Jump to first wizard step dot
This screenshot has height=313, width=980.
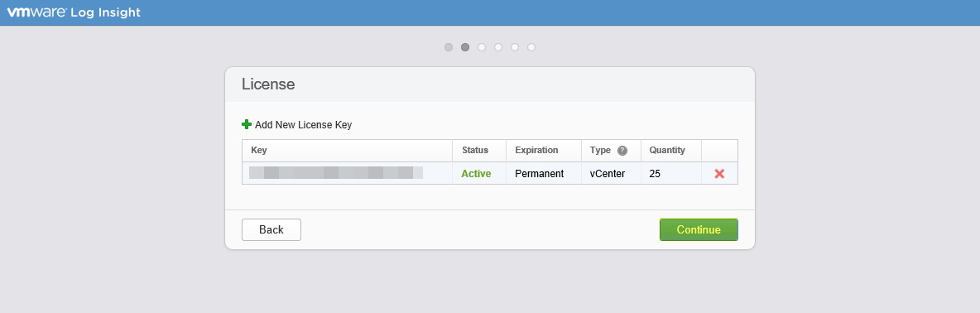pos(449,47)
